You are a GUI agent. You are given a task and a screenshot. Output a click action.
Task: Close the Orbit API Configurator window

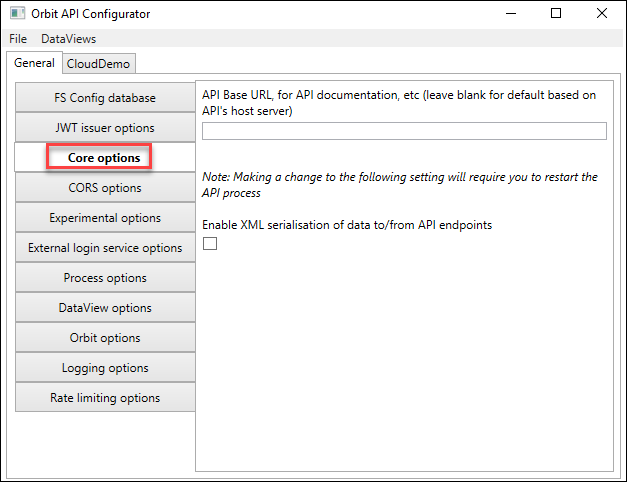(x=602, y=14)
